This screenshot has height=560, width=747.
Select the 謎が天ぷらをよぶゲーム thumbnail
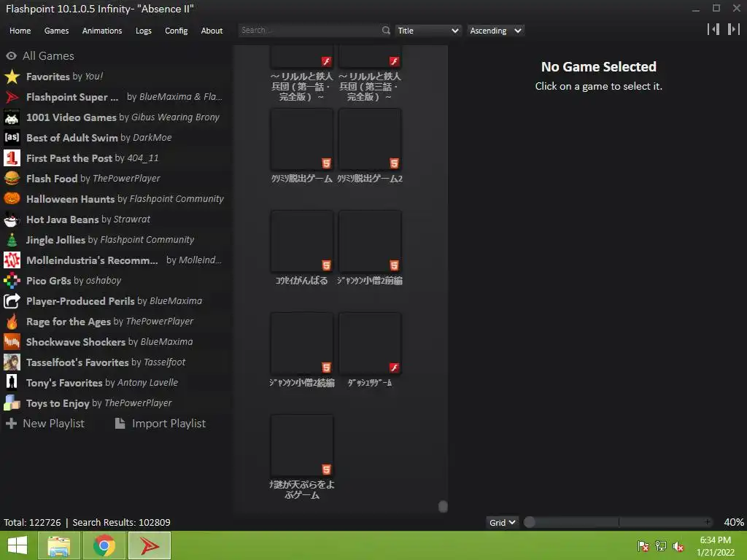pyautogui.click(x=301, y=446)
